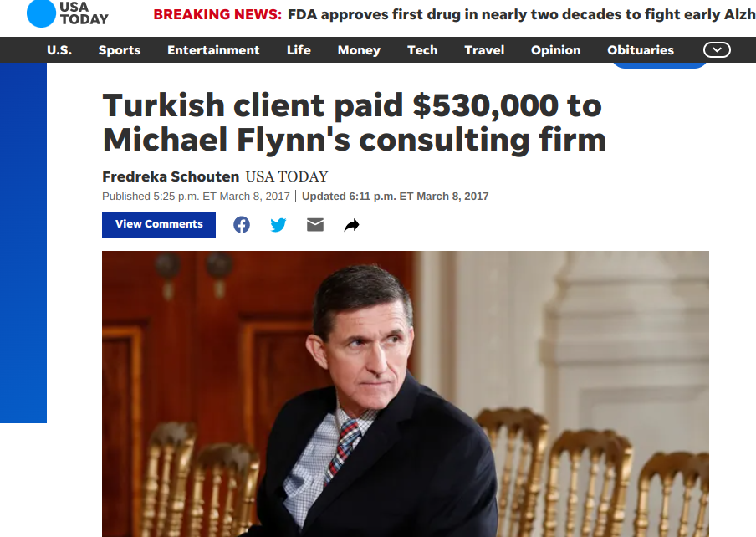Open the Obituaries section

[641, 50]
